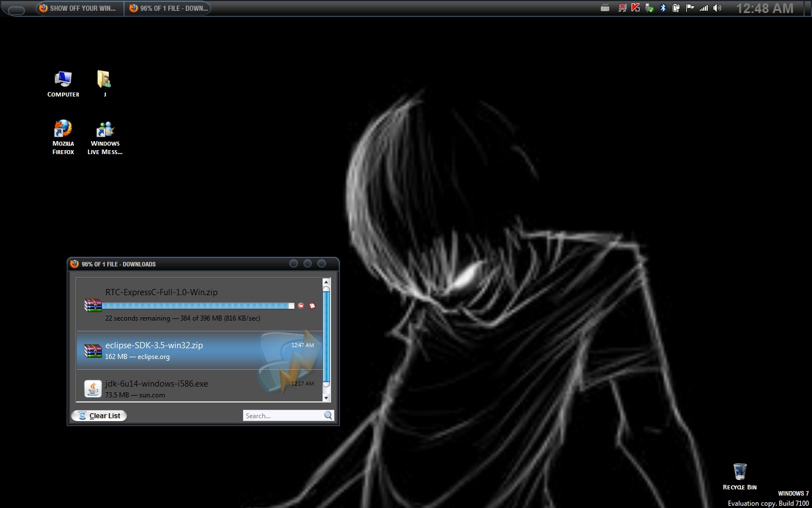Minimize the Downloads window
The width and height of the screenshot is (812, 508).
coord(293,264)
